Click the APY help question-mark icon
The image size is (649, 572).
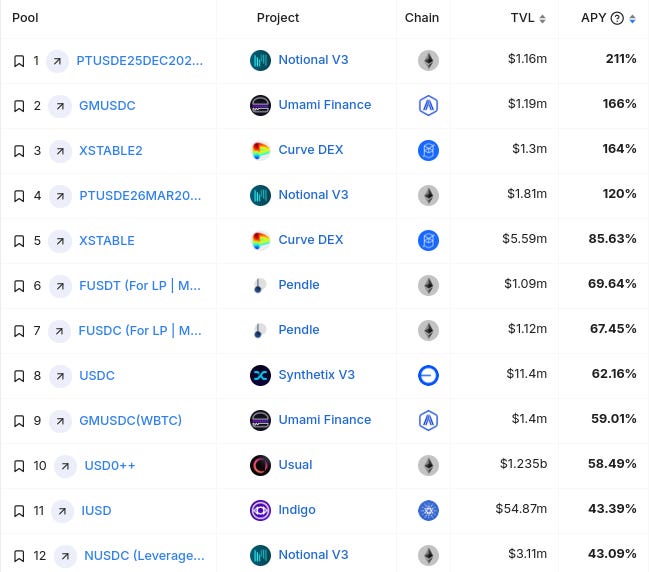click(x=617, y=18)
